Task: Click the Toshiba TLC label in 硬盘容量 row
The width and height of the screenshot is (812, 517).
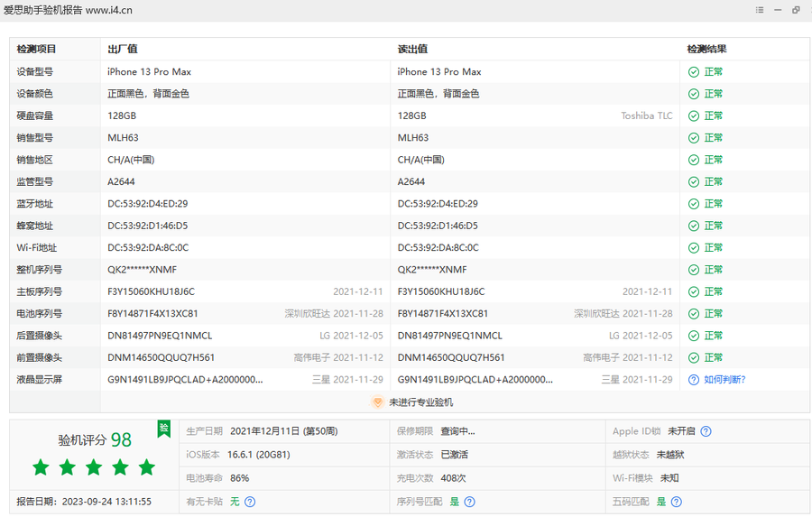Action: click(x=647, y=115)
